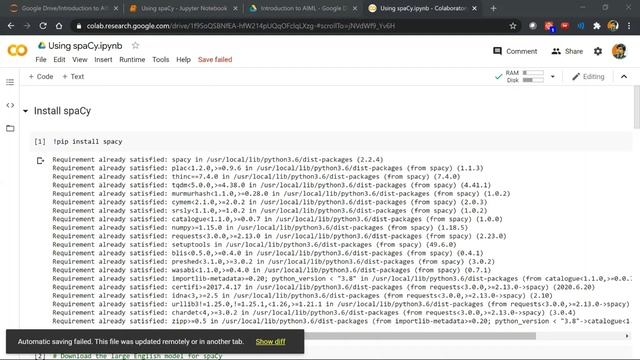
Task: Select the [1] cell execution count
Action: coord(40,142)
